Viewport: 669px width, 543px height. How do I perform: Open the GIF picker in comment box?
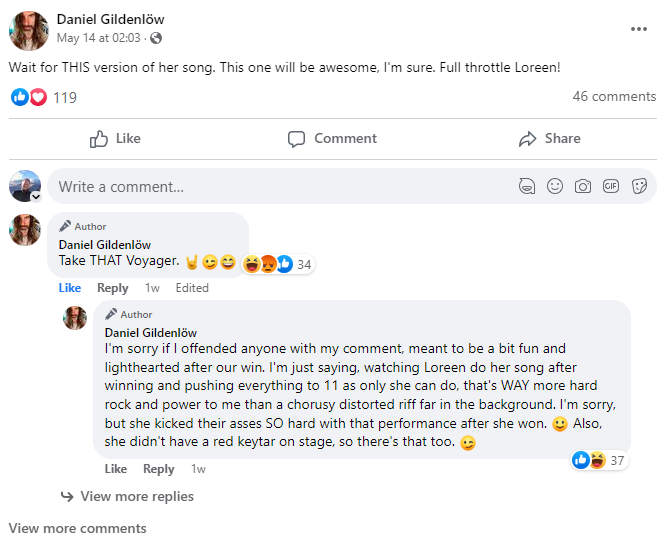(611, 186)
